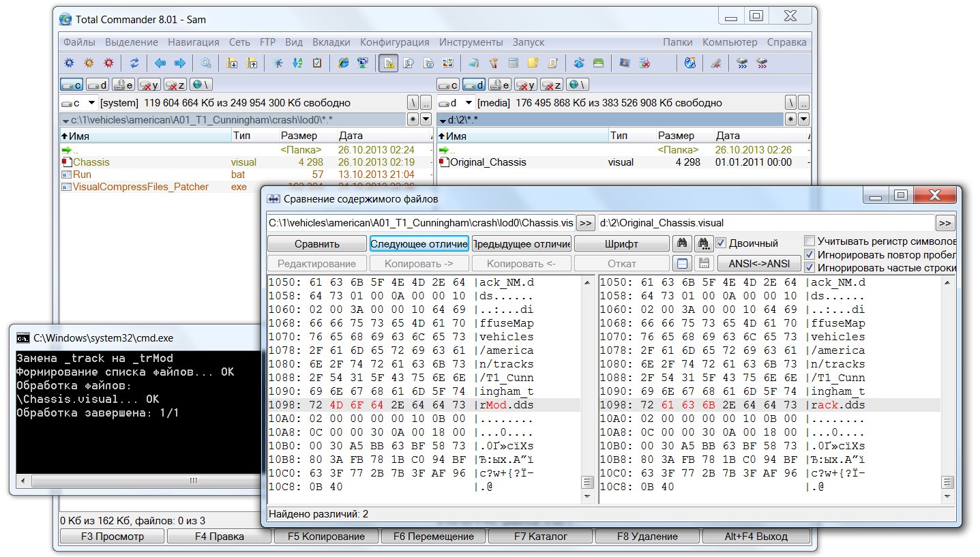Screen dimensions: 980x557
Task: Expand the left panel directory history arrow
Action: (426, 119)
